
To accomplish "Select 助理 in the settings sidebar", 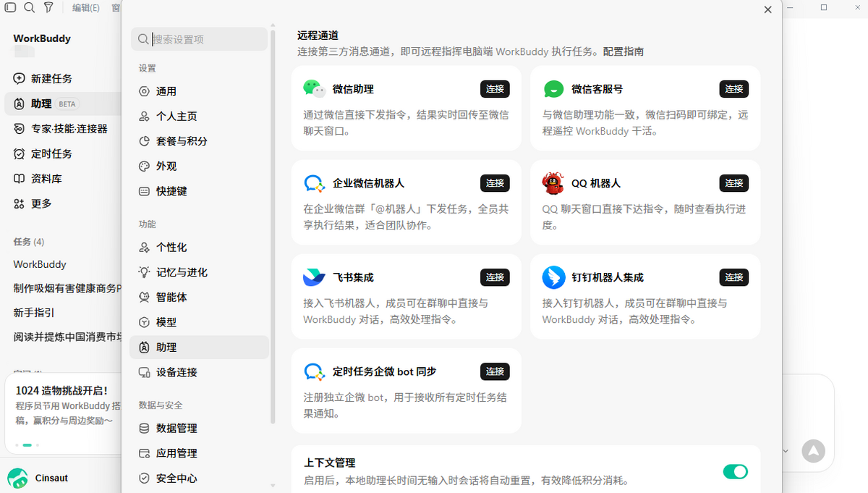I will click(199, 347).
